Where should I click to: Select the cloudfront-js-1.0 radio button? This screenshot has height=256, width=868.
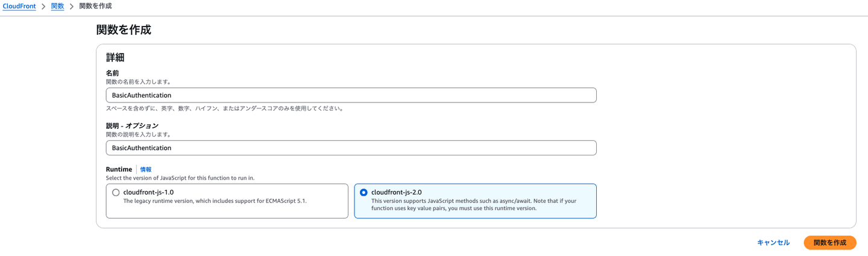pyautogui.click(x=116, y=193)
